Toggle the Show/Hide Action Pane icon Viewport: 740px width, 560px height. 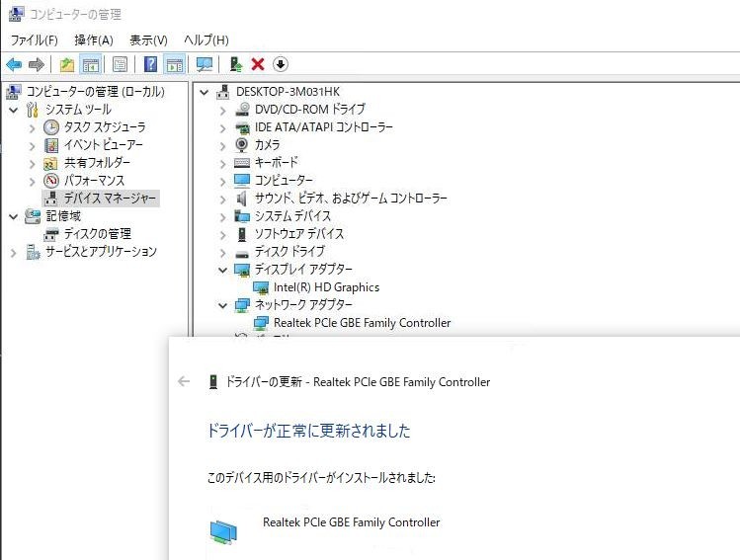click(x=175, y=64)
